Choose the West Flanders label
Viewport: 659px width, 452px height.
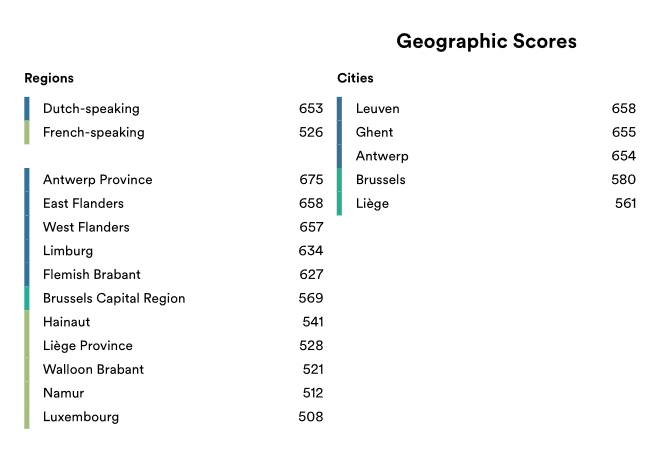[x=86, y=227]
